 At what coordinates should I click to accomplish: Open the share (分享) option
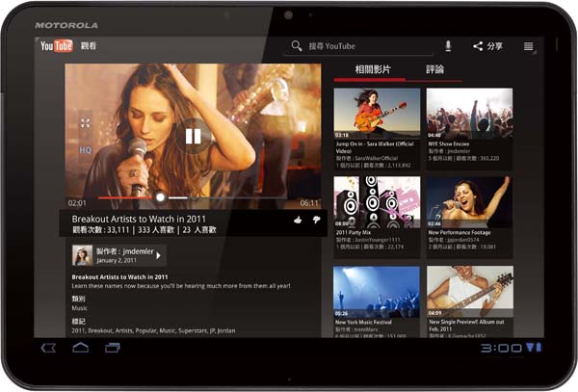click(487, 45)
